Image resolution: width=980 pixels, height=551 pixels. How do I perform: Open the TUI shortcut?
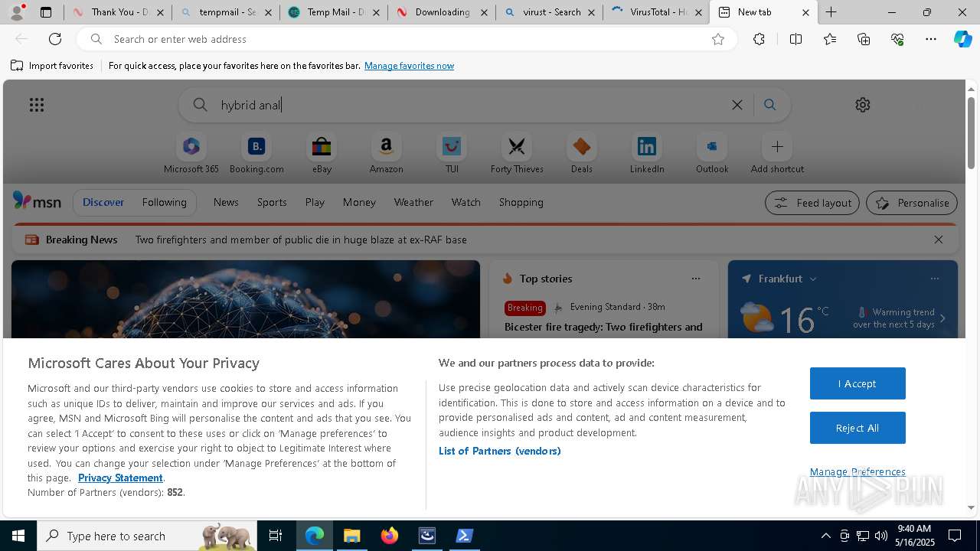click(452, 154)
